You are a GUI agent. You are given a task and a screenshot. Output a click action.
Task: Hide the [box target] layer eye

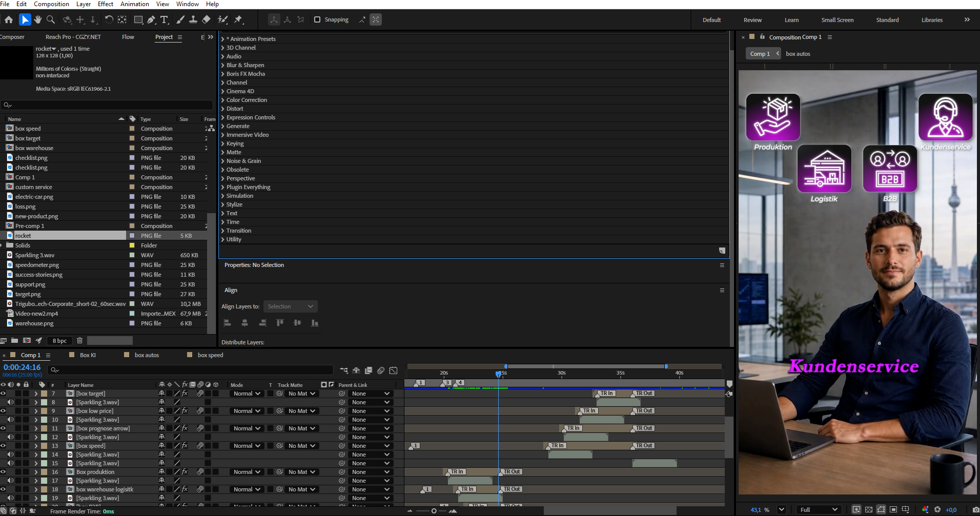pos(3,394)
